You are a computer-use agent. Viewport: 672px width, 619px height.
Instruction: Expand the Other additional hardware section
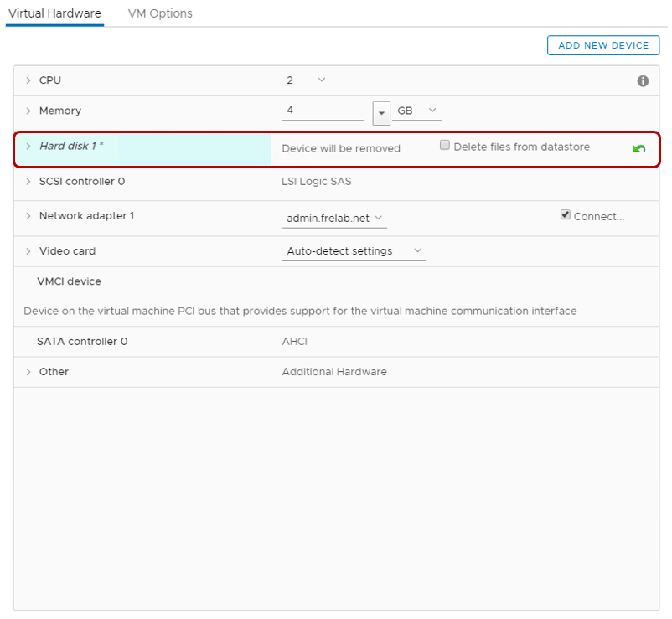coord(28,371)
